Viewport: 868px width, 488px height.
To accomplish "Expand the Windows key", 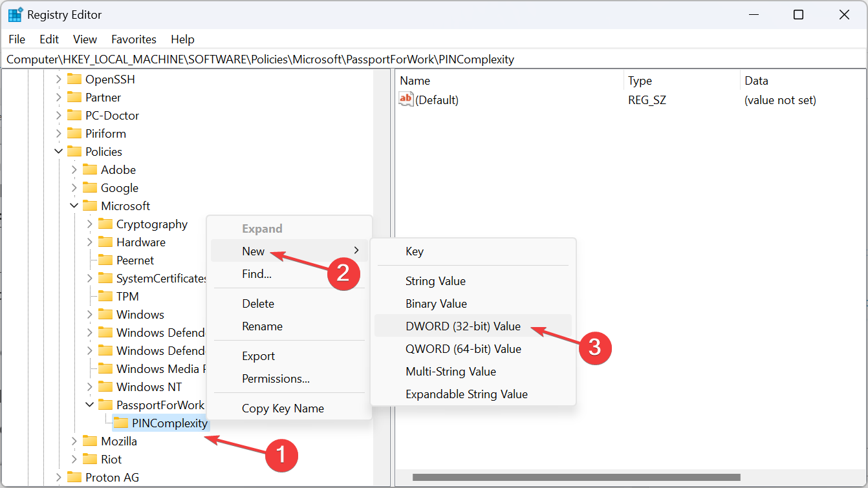I will 90,315.
